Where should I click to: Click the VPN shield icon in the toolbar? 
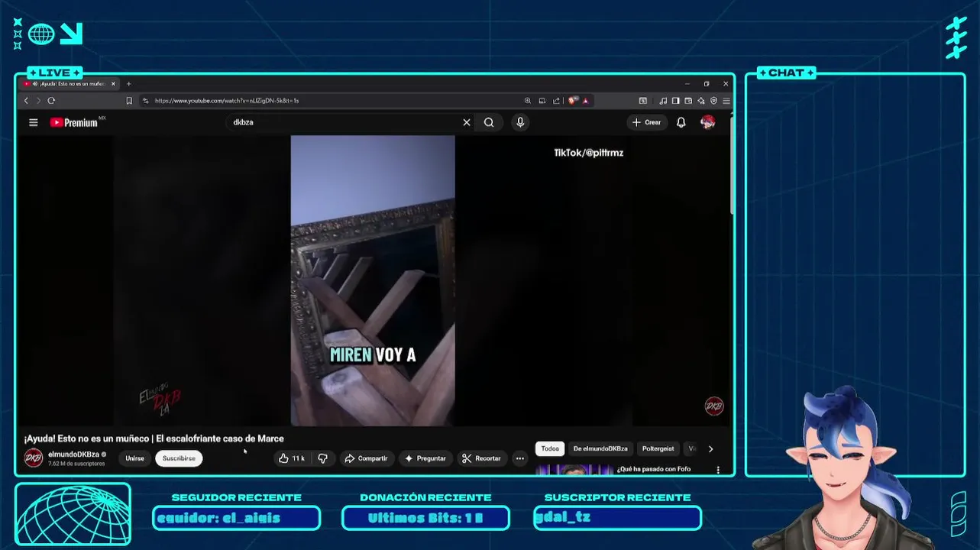click(x=713, y=101)
